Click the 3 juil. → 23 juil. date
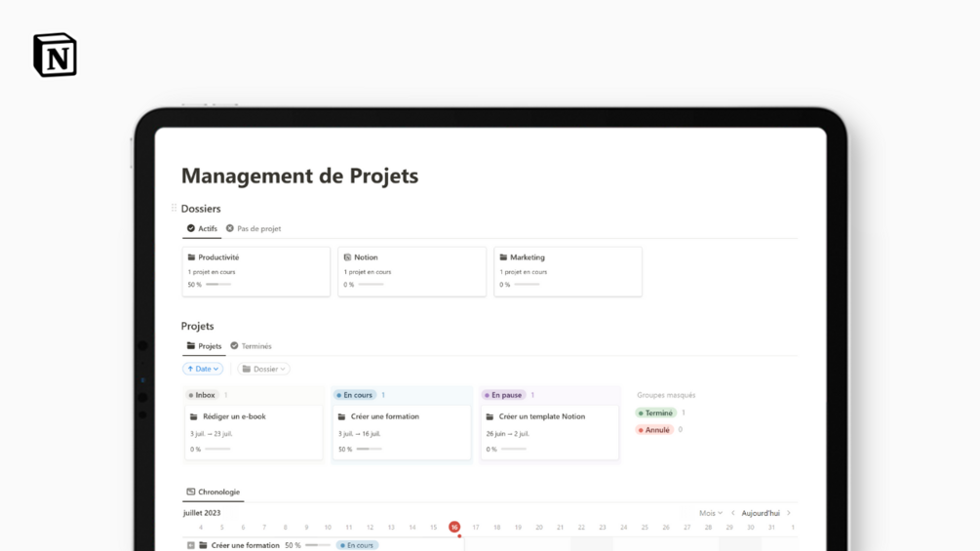Viewport: 980px width, 551px height. tap(212, 434)
